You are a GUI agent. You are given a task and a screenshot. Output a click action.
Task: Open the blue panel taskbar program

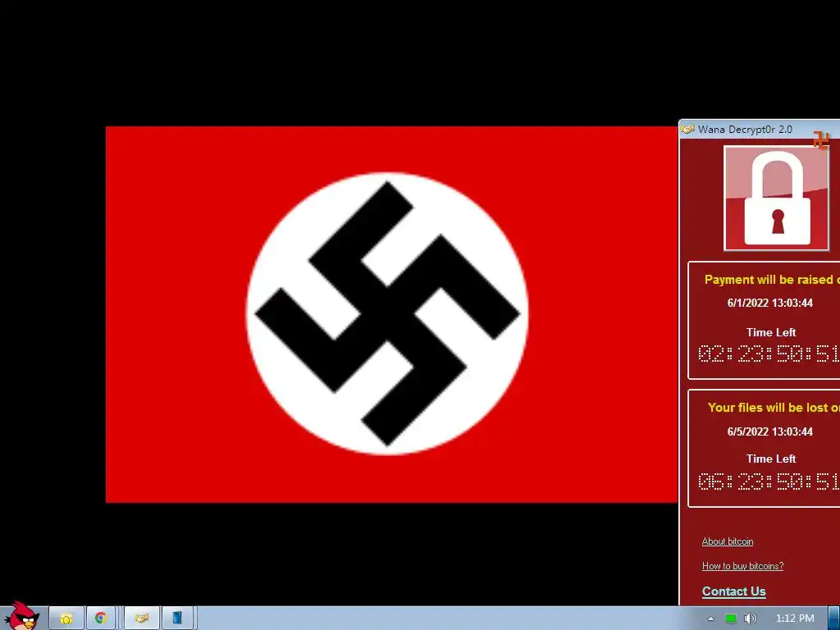tap(178, 619)
